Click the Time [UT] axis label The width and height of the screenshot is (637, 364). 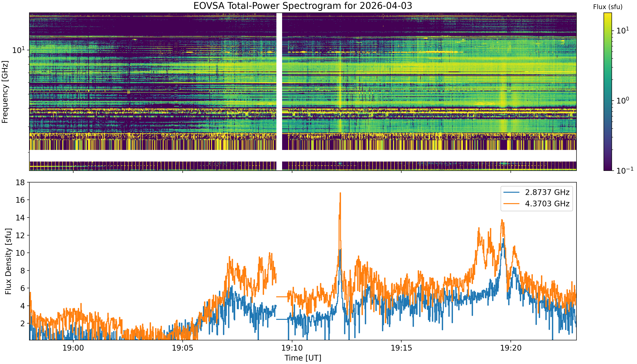[x=303, y=358]
